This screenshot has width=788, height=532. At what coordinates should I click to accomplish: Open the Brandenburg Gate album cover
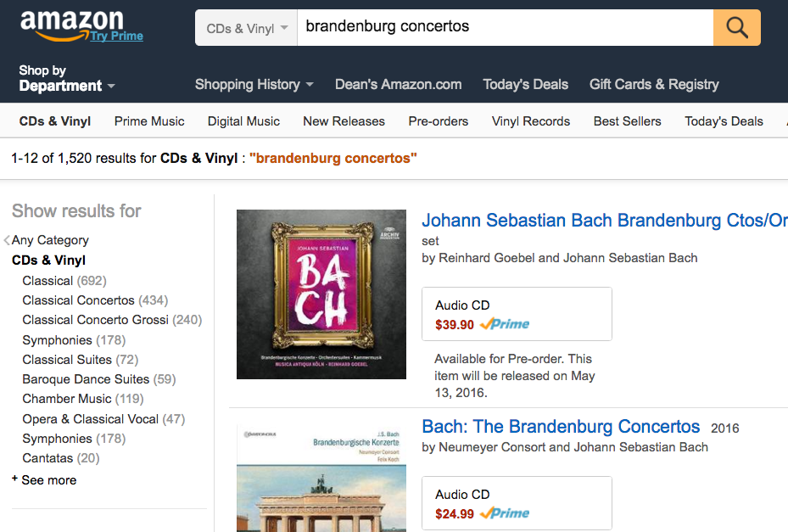321,478
